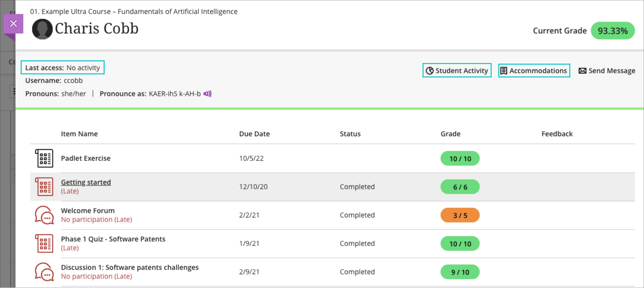
Task: Close the student grades panel
Action: point(13,24)
